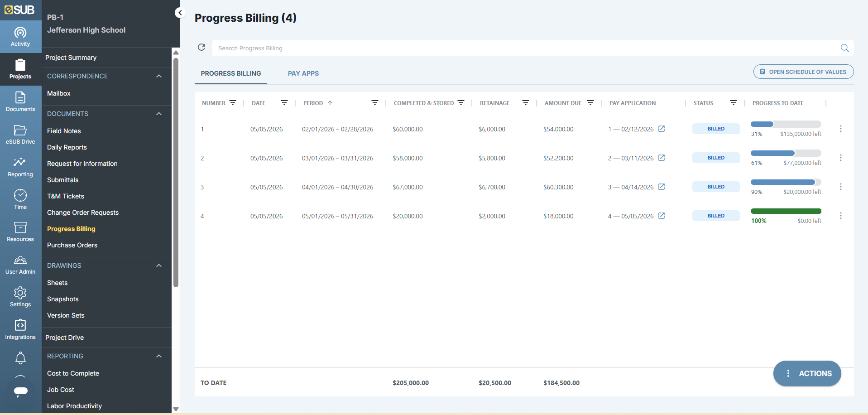Click the 61% progress bar

(786, 153)
